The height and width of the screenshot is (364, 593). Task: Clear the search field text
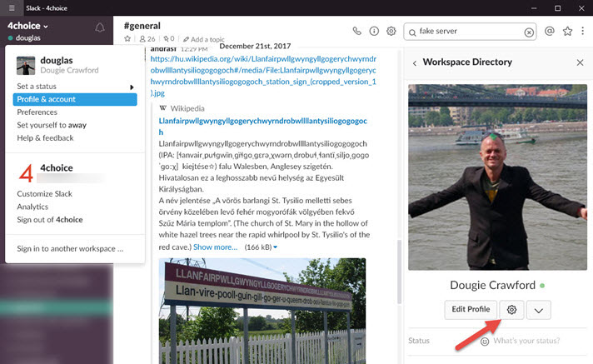(x=529, y=32)
